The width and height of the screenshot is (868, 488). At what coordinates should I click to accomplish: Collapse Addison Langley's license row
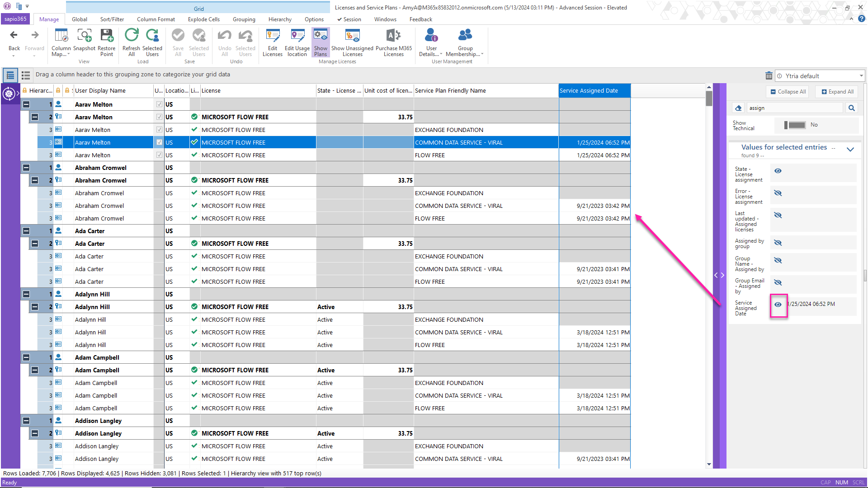[x=35, y=433]
